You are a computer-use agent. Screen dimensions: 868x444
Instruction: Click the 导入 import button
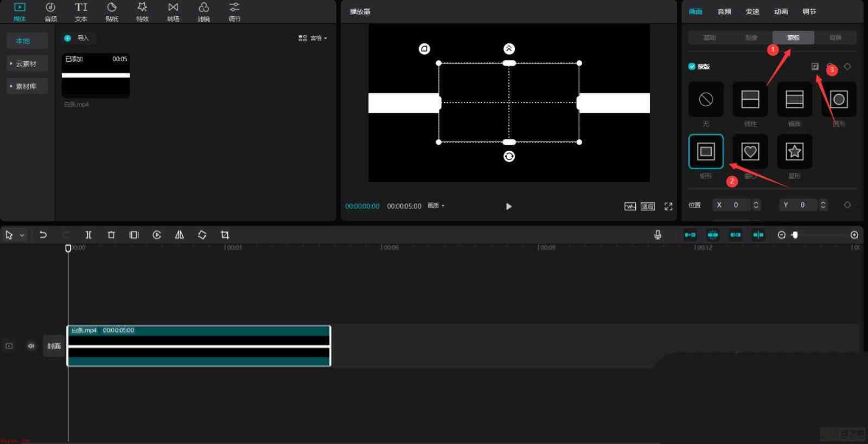pos(78,38)
